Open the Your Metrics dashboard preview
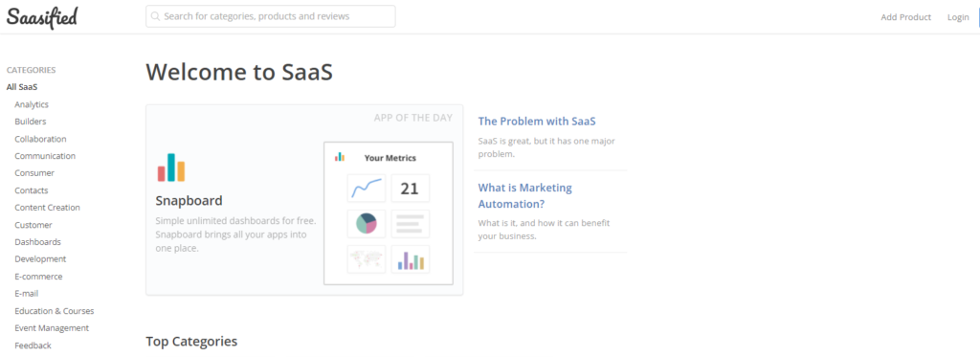Viewport: 980px width, 357px height. click(389, 213)
